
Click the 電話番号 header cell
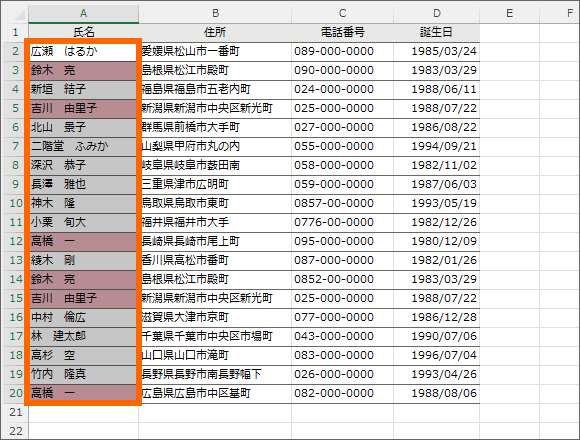pyautogui.click(x=343, y=32)
